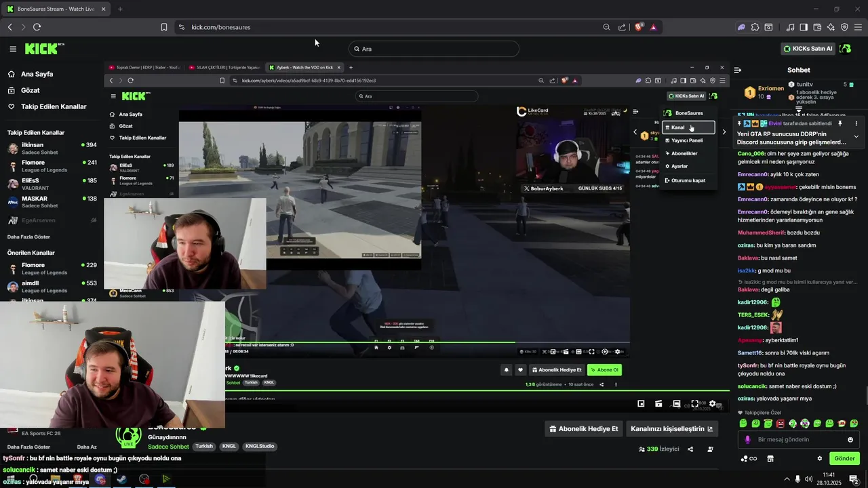Open Kanalınızı kişiselleştirin link
This screenshot has width=868, height=488.
pyautogui.click(x=671, y=428)
